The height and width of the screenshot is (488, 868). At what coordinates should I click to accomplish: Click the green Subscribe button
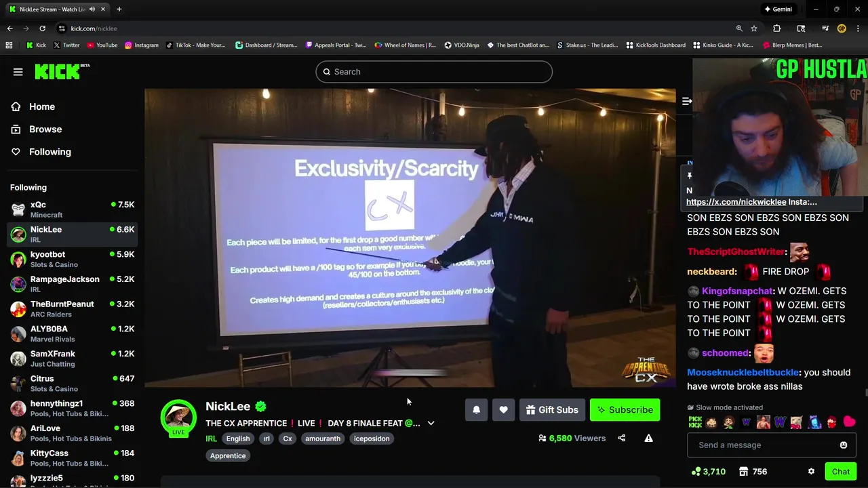(x=625, y=410)
